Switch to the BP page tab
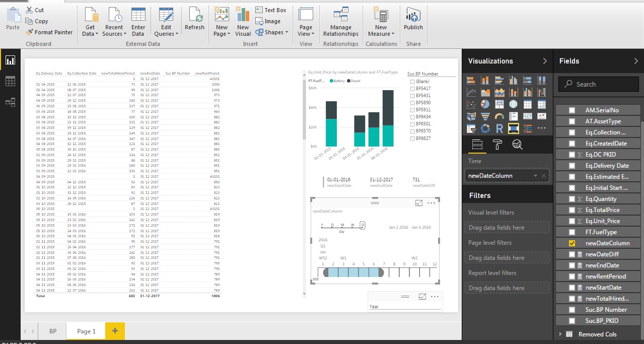Screen dimensions: 644x344 [x=53, y=331]
